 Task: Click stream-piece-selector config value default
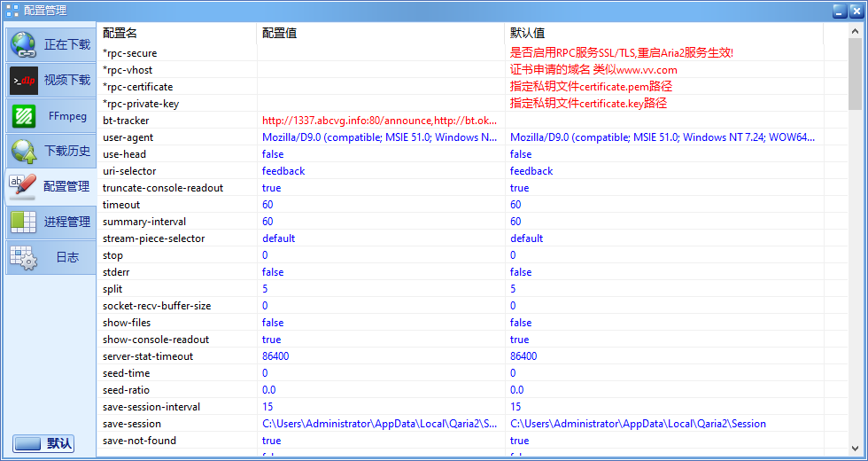278,238
